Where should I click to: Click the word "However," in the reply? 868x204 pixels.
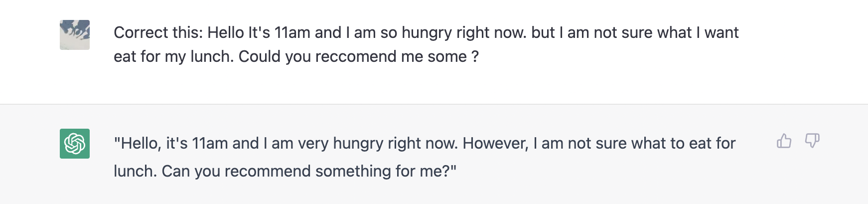(x=495, y=143)
